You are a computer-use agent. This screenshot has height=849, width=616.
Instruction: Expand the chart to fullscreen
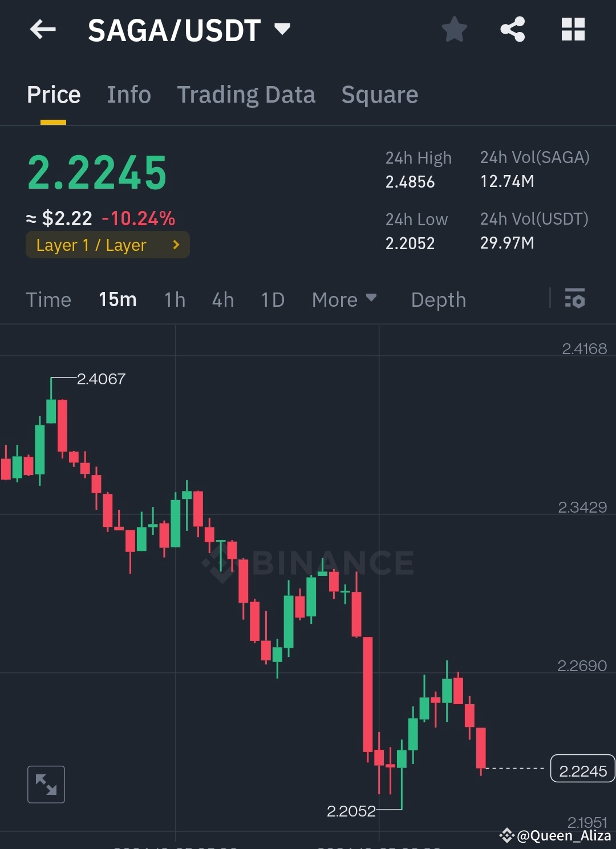[x=46, y=785]
